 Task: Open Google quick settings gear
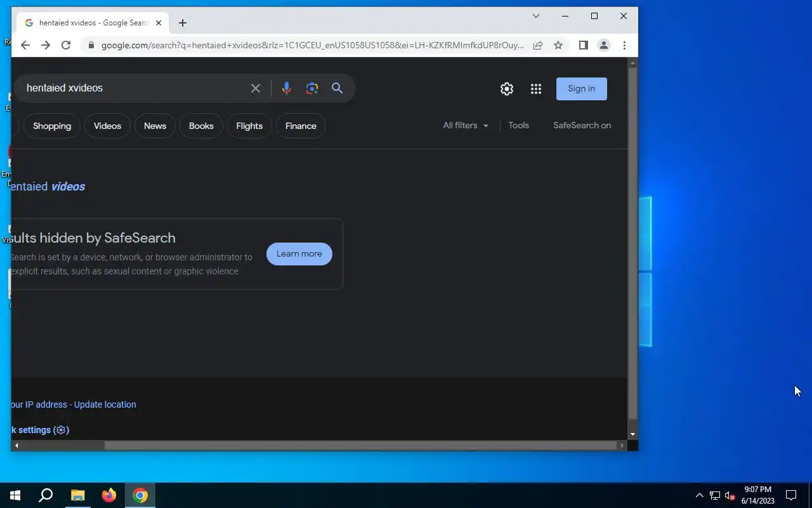pos(506,89)
